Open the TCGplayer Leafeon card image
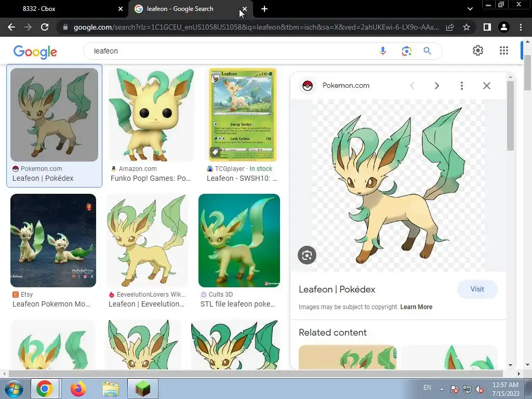532x399 pixels. pyautogui.click(x=243, y=115)
